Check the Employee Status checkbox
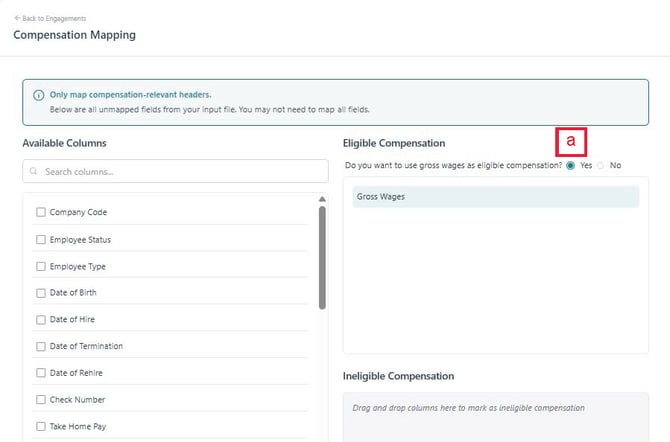 click(40, 240)
